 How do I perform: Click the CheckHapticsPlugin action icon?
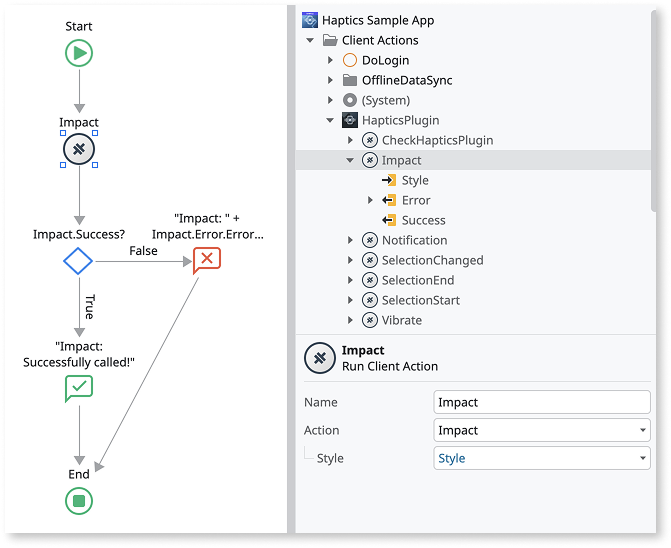pyautogui.click(x=370, y=140)
